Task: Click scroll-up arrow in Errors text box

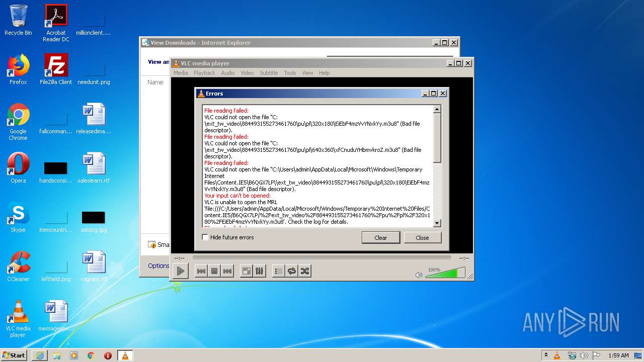Action: [437, 109]
